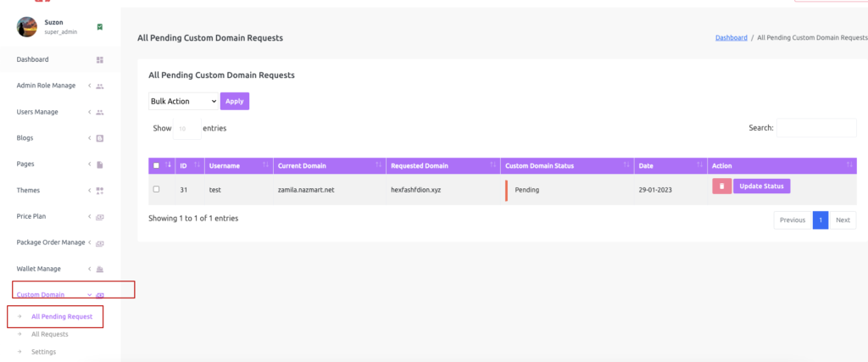Click the Update Status button

tap(762, 187)
